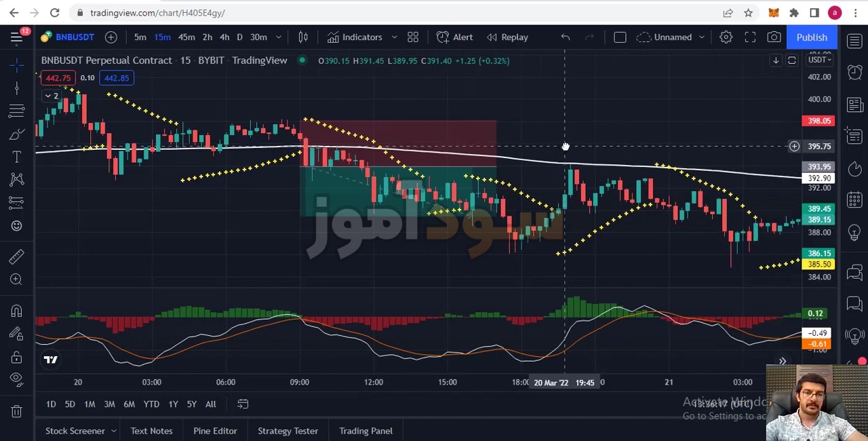The width and height of the screenshot is (868, 441).
Task: Open the emoji icons tool
Action: [x=17, y=226]
